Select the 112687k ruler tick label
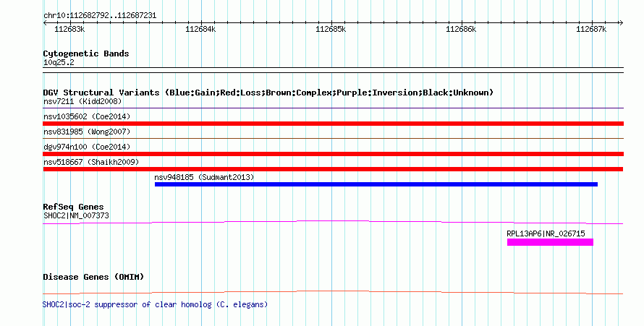 591,29
